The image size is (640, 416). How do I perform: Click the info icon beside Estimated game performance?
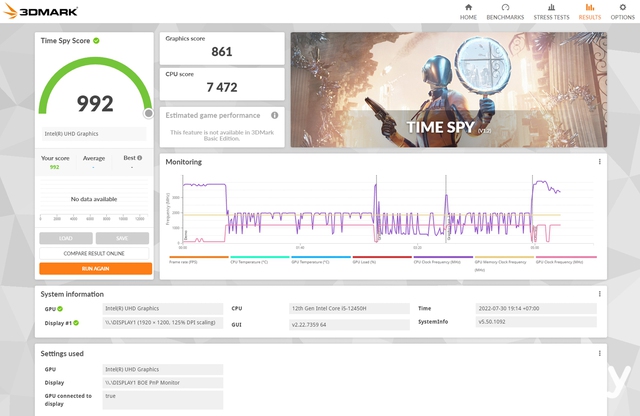[x=275, y=115]
